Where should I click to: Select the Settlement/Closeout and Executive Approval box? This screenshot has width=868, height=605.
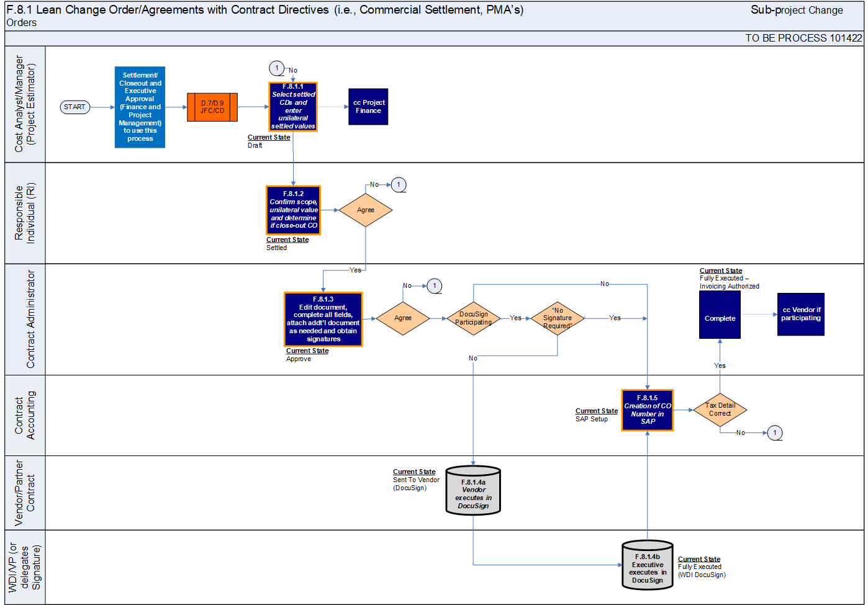tap(140, 107)
